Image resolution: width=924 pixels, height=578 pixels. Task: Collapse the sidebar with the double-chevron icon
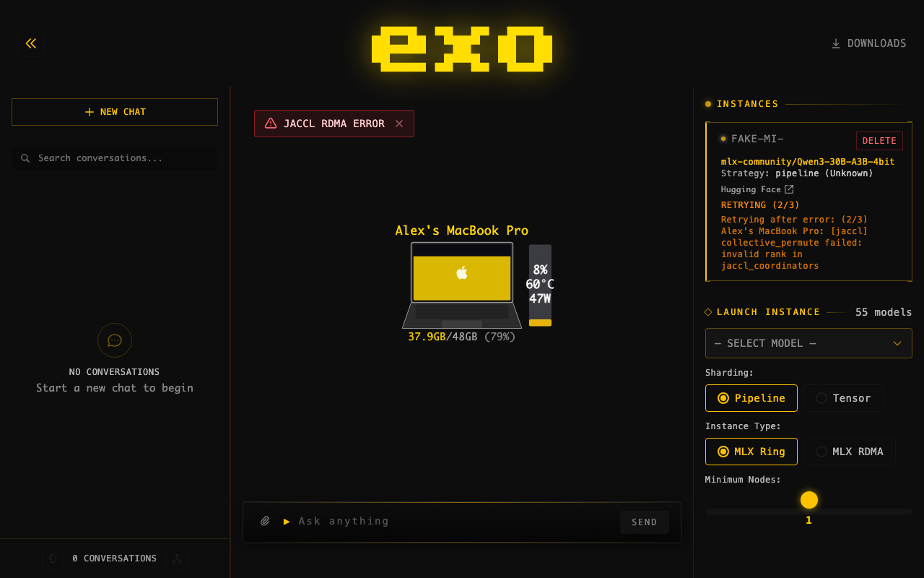point(31,43)
